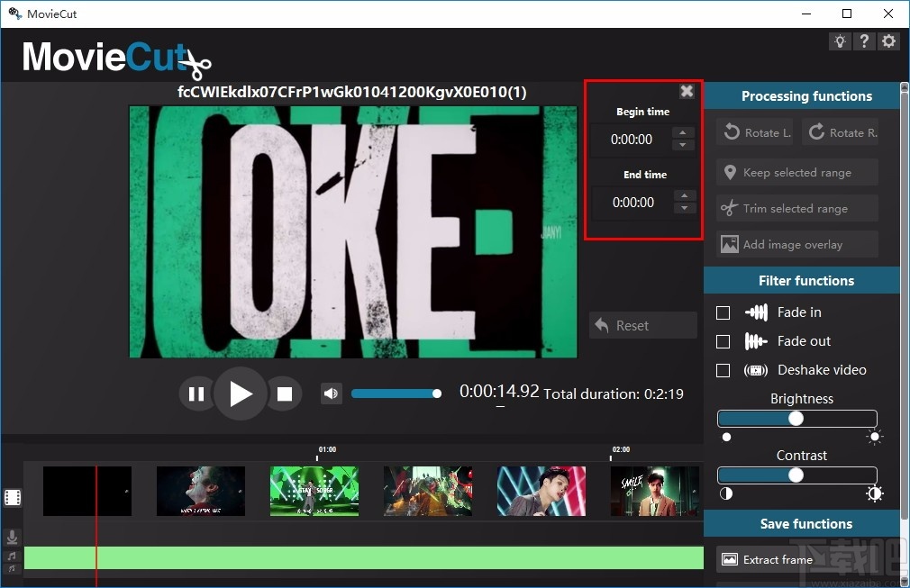Click the video track film icon

click(x=13, y=497)
